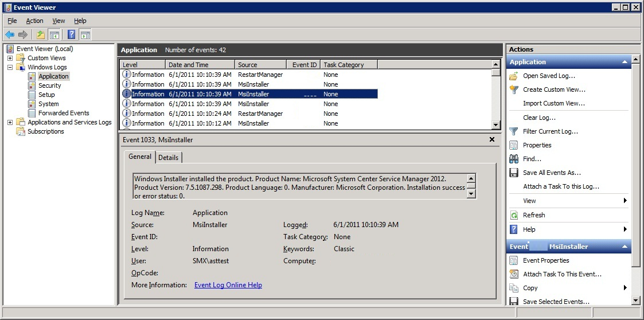Click Actions pane scrollbar down arrow
Screen dimensions: 644x320
click(635, 301)
